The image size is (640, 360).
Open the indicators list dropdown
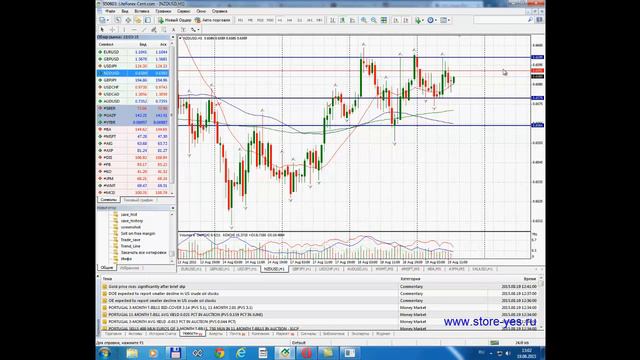click(419, 20)
